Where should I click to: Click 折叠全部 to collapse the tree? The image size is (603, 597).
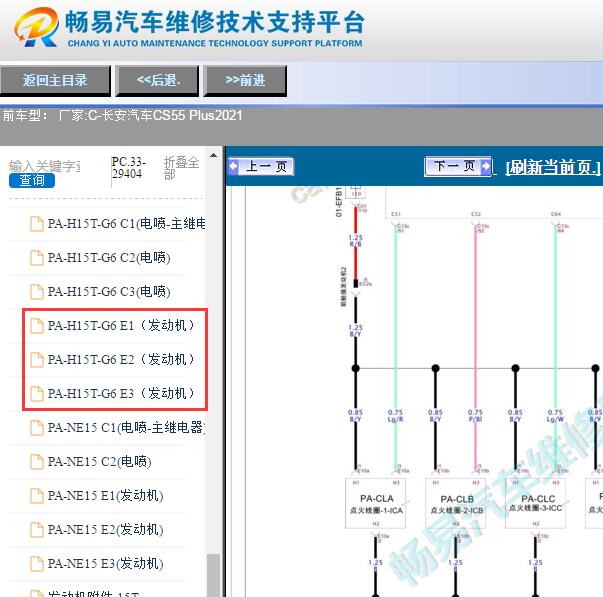coord(181,168)
